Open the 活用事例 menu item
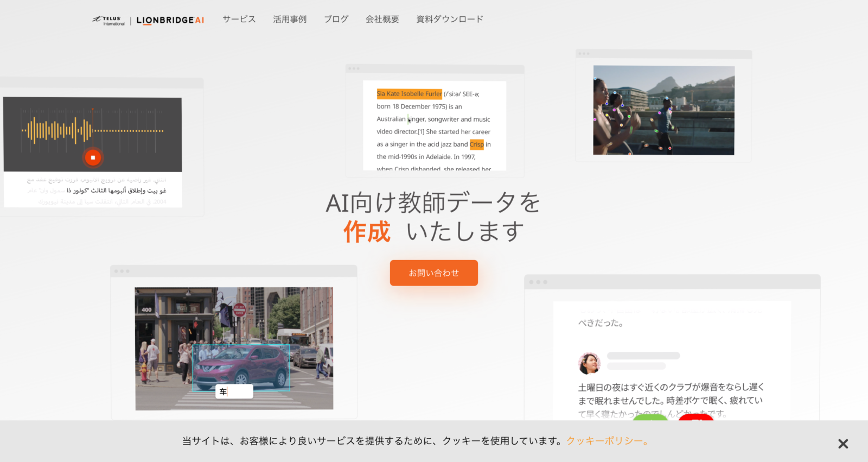The width and height of the screenshot is (868, 462). pos(290,19)
